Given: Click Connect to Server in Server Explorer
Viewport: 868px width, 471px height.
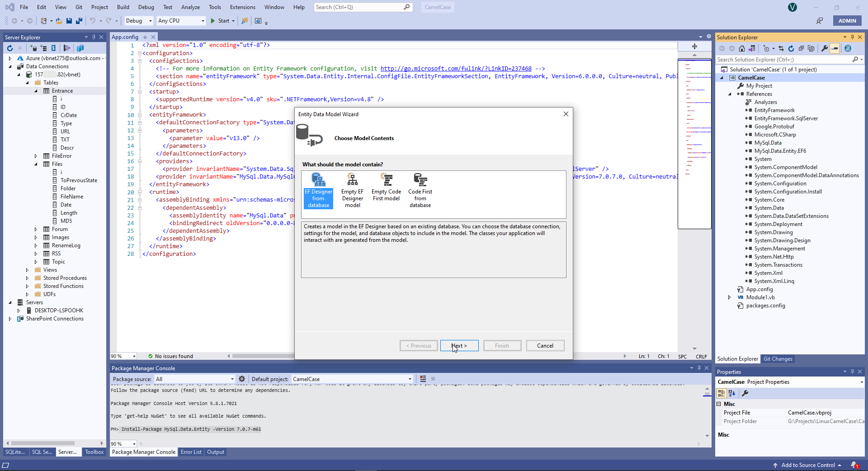Looking at the screenshot, I should click(43, 48).
